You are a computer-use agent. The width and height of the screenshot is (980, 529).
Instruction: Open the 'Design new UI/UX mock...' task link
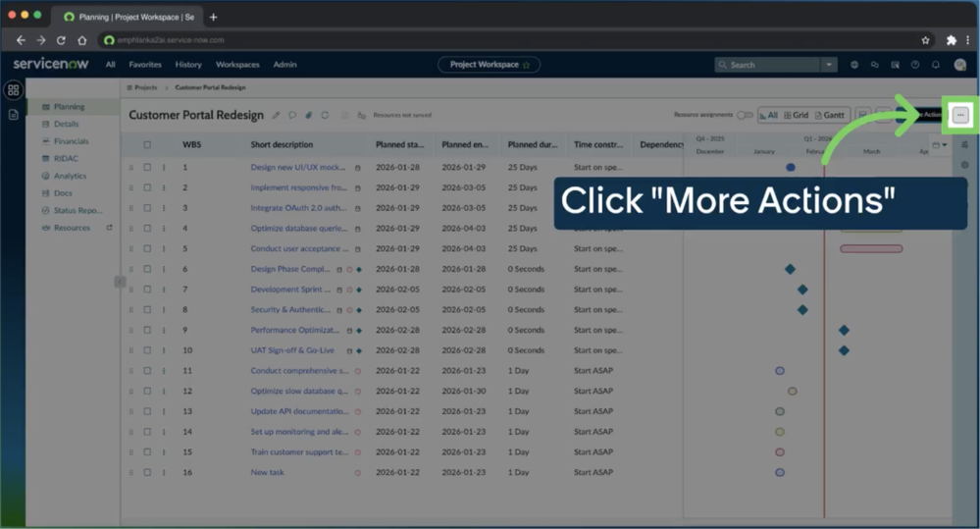(x=298, y=168)
